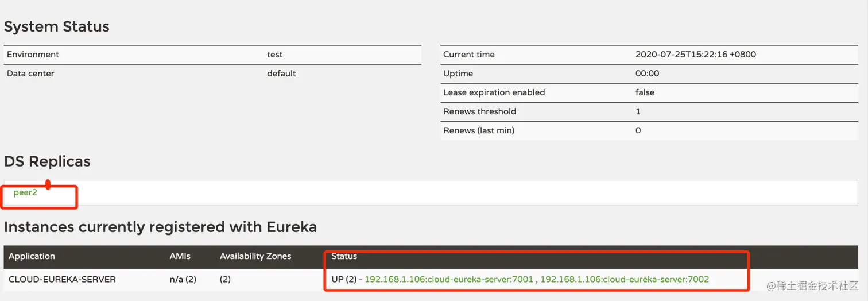This screenshot has width=868, height=301.
Task: Click the 'n/a (2)' AMIs cell
Action: coord(183,279)
